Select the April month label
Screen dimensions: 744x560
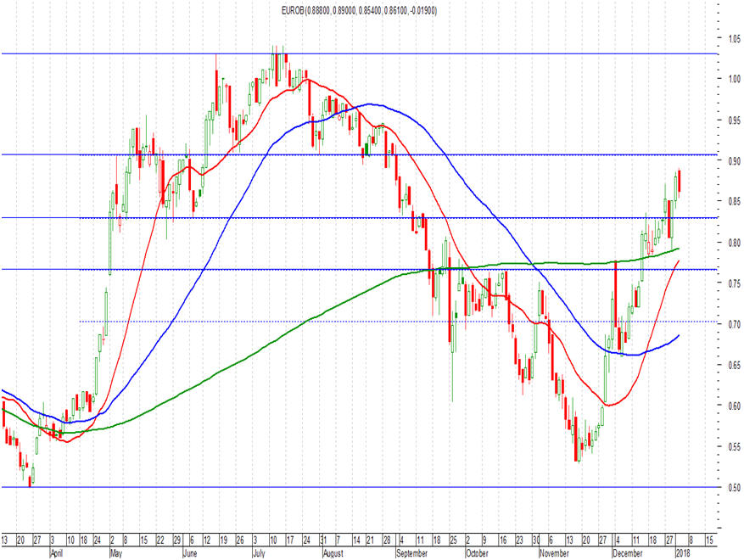pos(56,553)
